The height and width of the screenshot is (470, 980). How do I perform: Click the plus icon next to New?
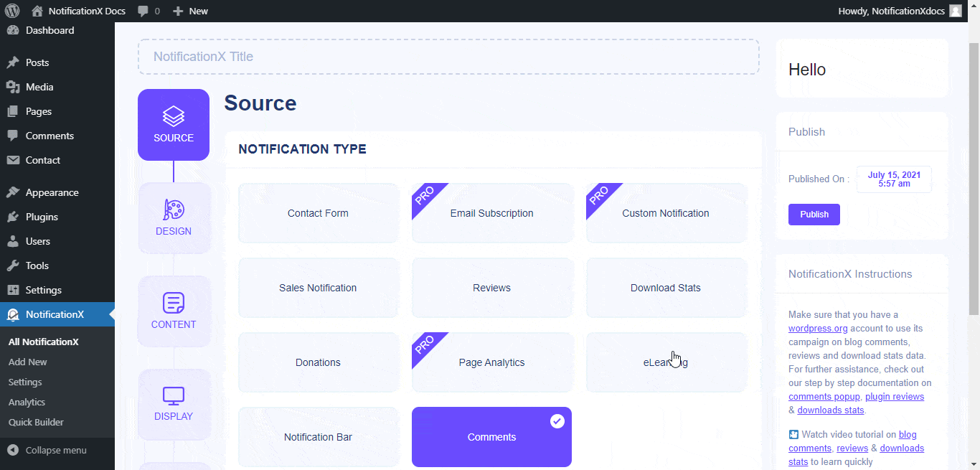178,11
